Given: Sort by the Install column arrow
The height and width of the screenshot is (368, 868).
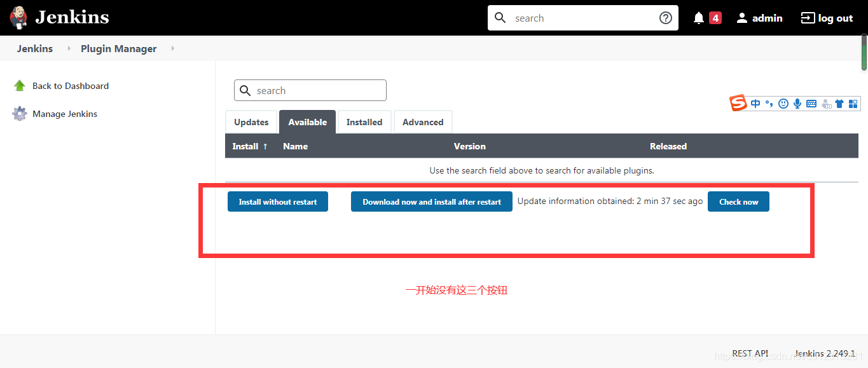Looking at the screenshot, I should [x=265, y=146].
